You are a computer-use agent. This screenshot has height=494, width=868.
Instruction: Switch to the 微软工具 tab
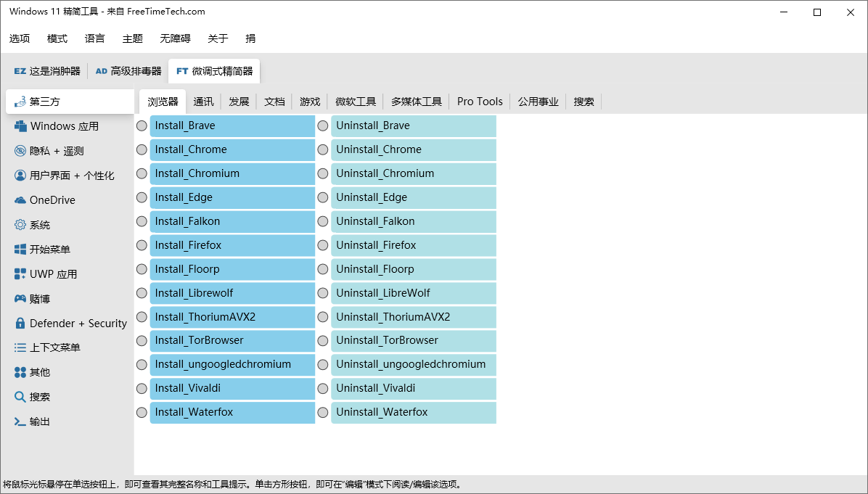pyautogui.click(x=356, y=102)
